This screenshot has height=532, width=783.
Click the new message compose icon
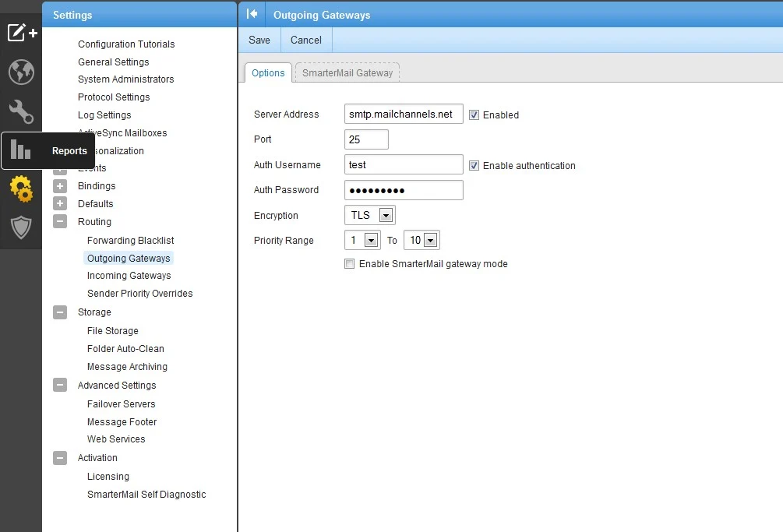point(22,33)
